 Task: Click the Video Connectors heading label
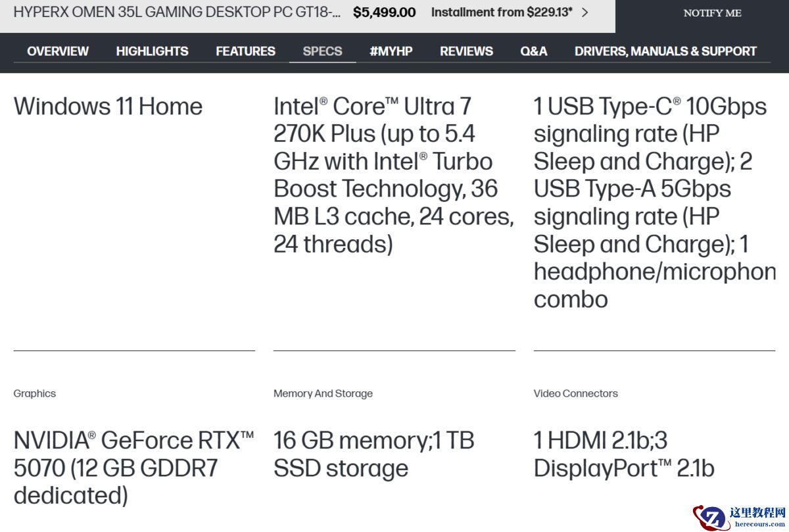(575, 393)
